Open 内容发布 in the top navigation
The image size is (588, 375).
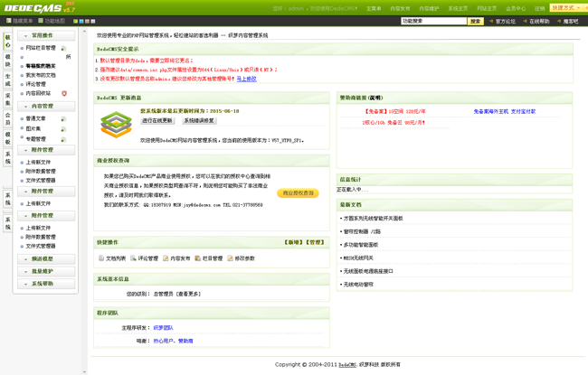[x=400, y=8]
